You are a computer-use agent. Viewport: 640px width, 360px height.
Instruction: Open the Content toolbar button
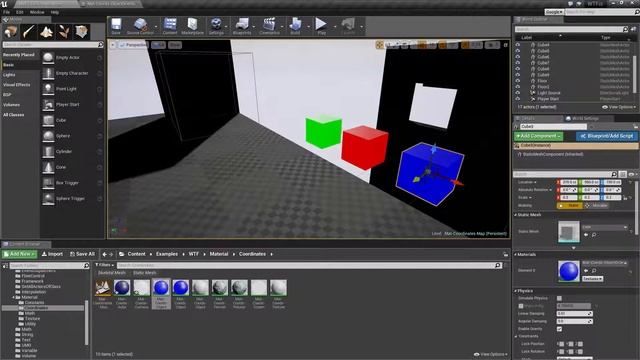(x=170, y=25)
